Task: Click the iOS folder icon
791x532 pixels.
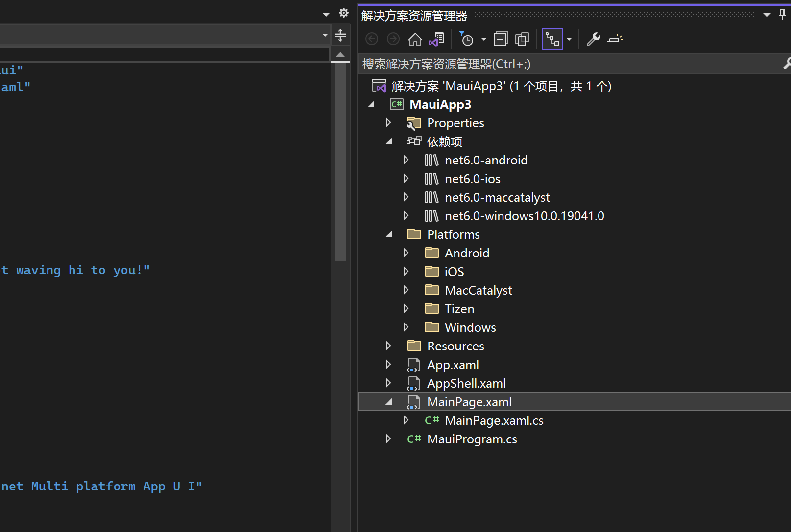Action: pyautogui.click(x=432, y=271)
